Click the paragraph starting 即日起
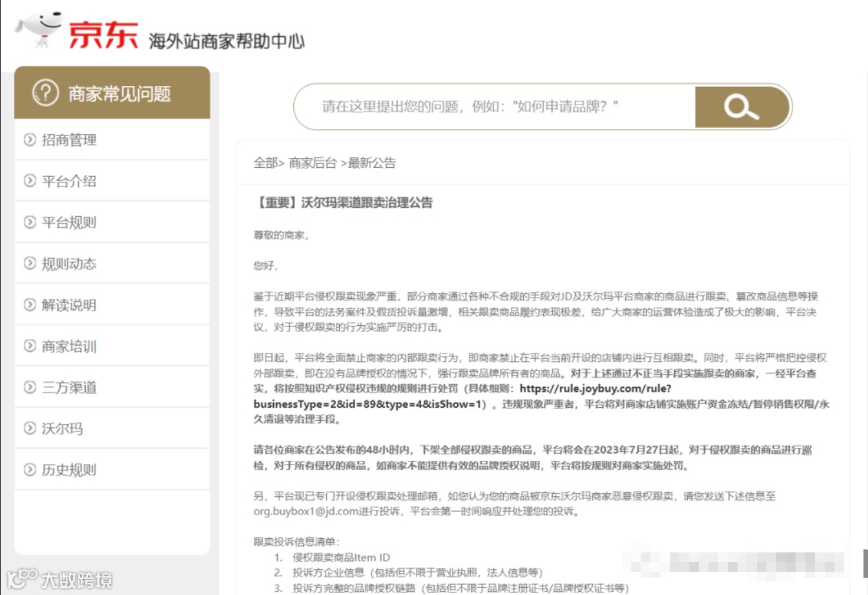 541,388
